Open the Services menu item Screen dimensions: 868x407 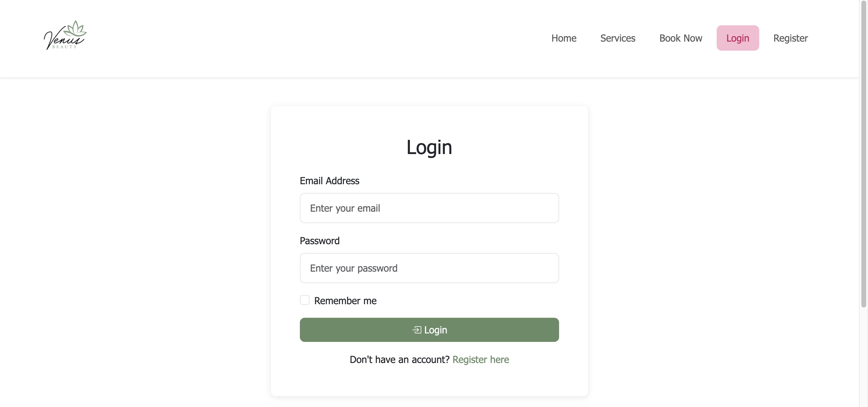pos(618,38)
